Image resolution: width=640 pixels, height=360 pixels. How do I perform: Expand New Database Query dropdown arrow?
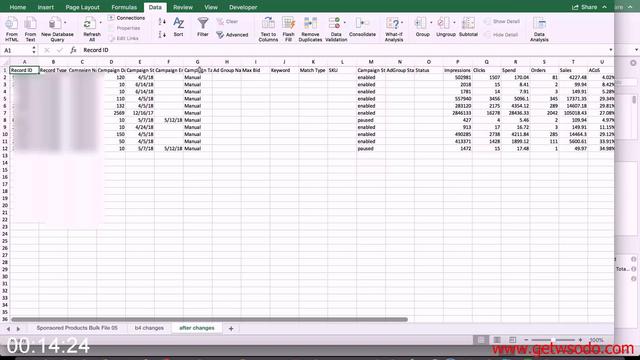point(65,23)
